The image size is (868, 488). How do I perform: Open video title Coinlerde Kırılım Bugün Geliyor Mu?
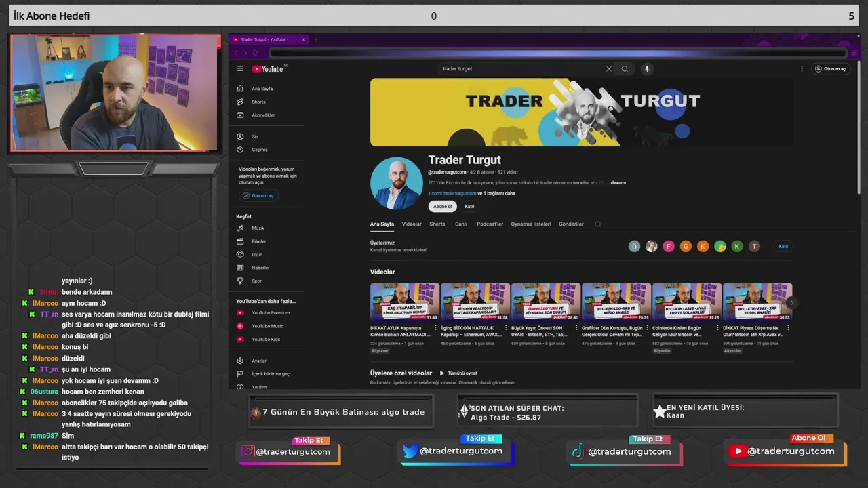tap(679, 331)
